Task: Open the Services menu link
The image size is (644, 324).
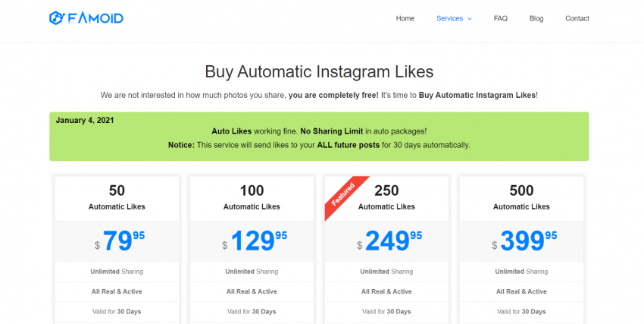Action: tap(449, 18)
